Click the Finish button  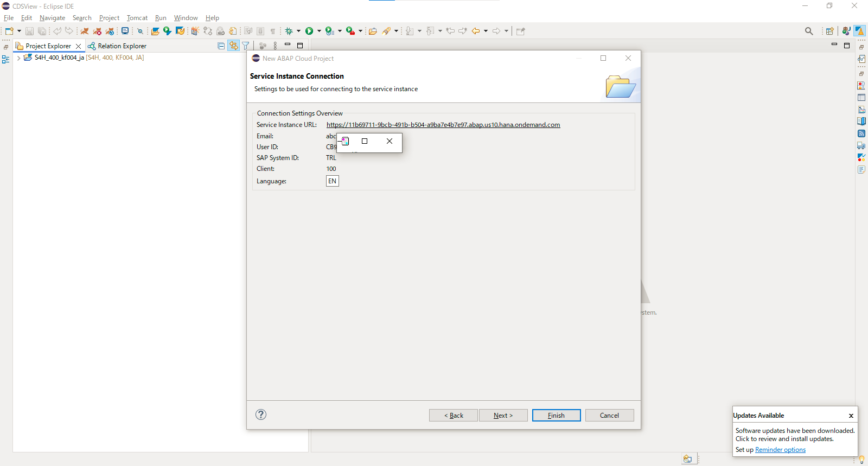(x=556, y=416)
